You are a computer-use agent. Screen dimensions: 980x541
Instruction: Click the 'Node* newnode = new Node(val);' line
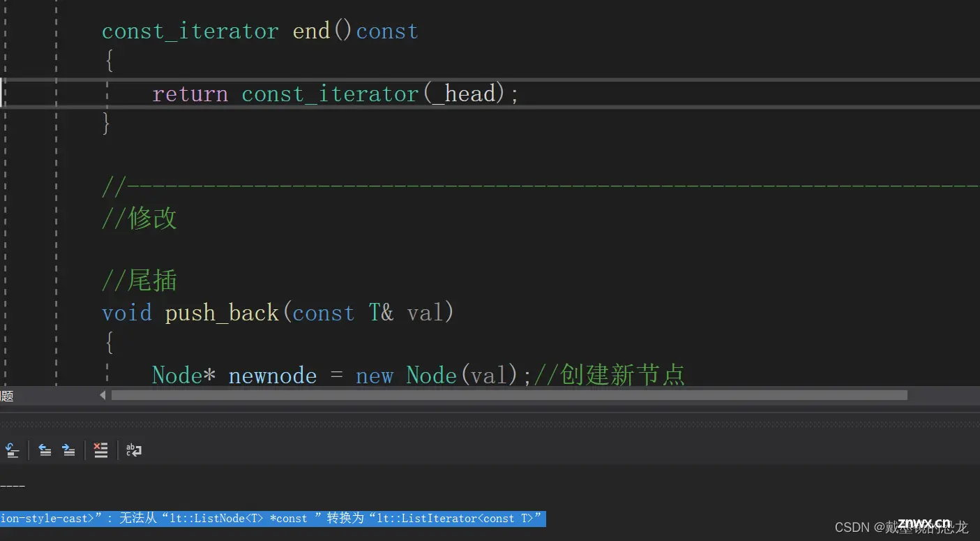(342, 375)
